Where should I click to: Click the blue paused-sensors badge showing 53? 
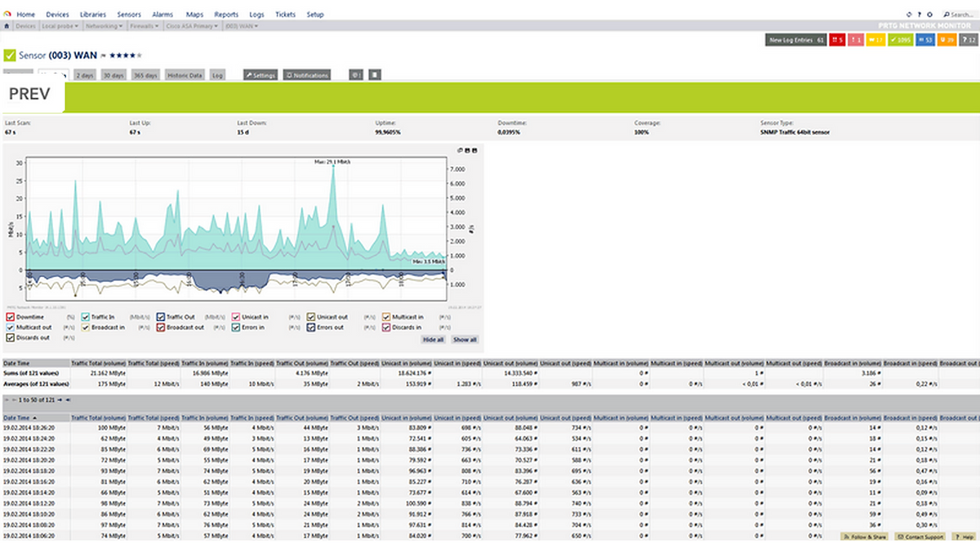coord(924,39)
